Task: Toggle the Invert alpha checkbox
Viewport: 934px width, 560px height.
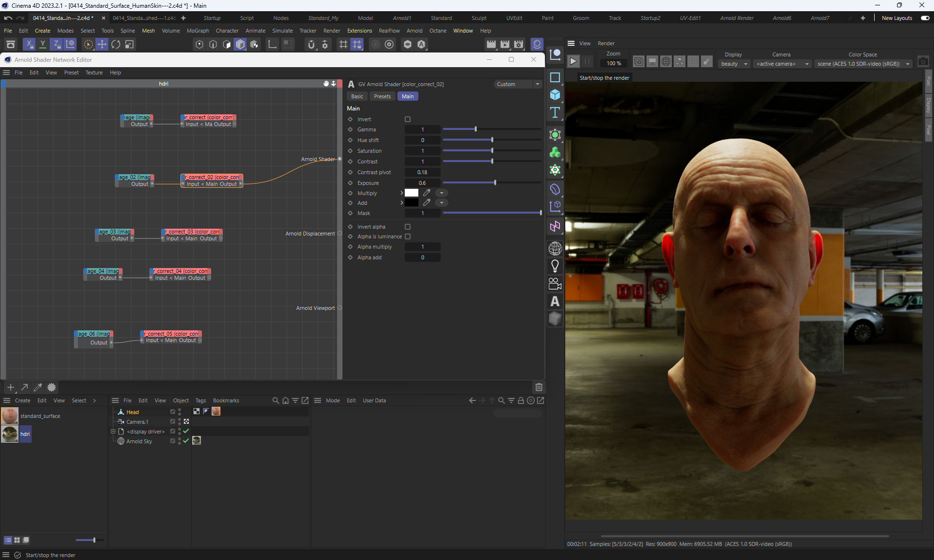Action: point(408,227)
